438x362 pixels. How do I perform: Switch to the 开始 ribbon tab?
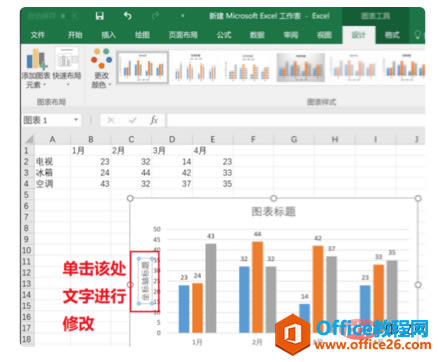click(x=75, y=35)
